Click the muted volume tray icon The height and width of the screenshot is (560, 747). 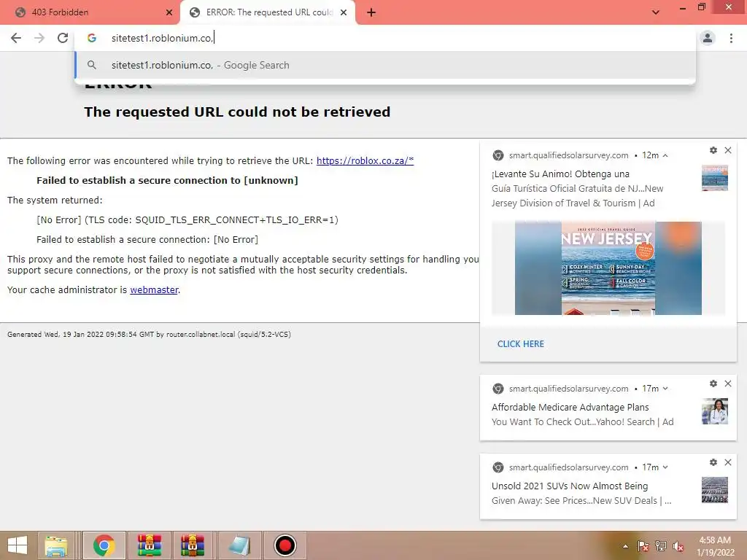678,546
